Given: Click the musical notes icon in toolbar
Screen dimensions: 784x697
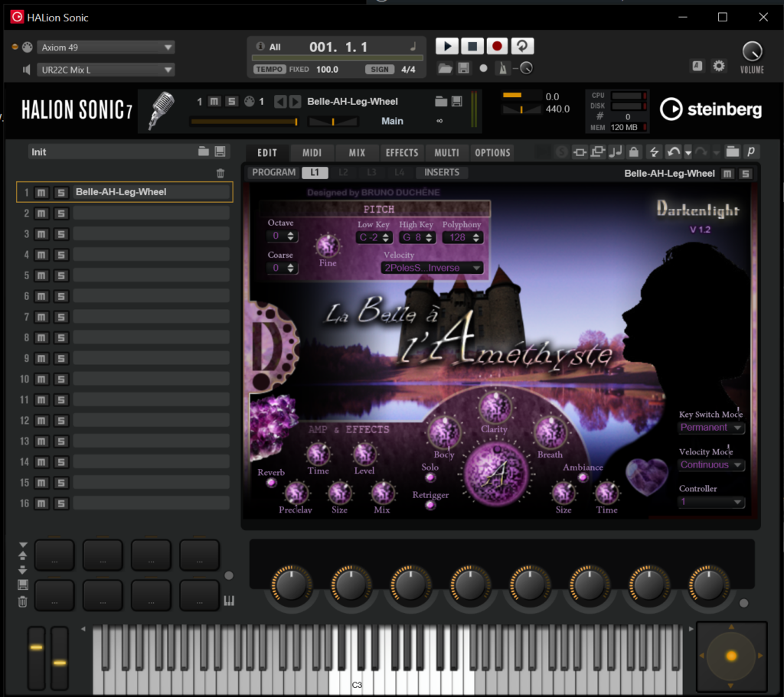Looking at the screenshot, I should tap(616, 152).
